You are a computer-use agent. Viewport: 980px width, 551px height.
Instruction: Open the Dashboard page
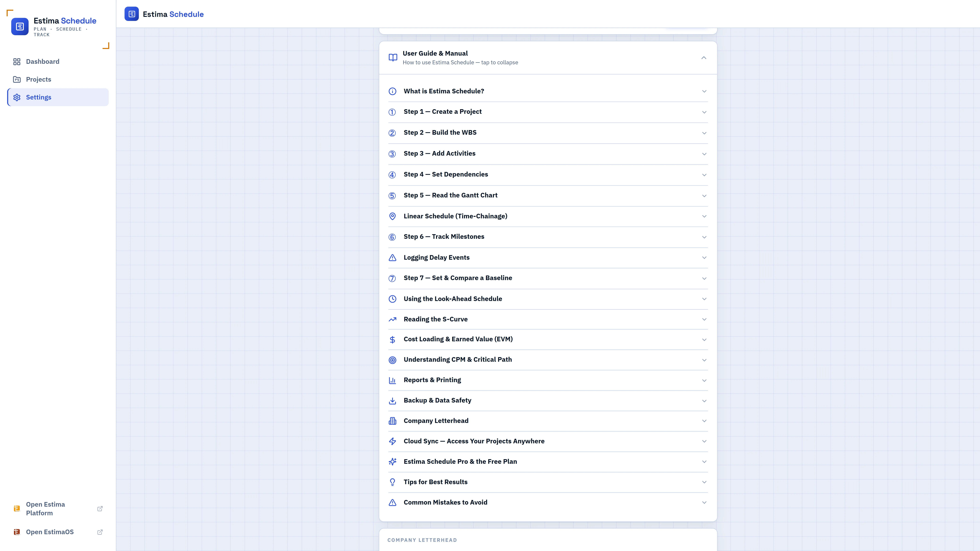[58, 62]
